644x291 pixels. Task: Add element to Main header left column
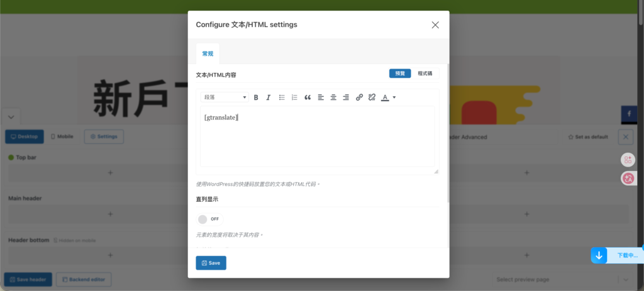[110, 214]
